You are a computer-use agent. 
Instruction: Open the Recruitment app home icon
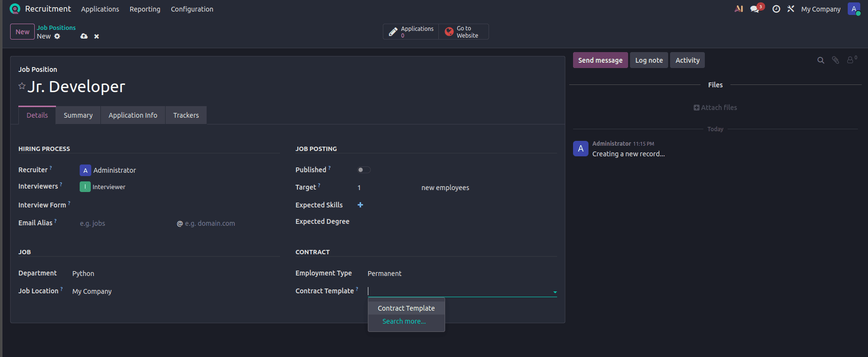[x=15, y=9]
